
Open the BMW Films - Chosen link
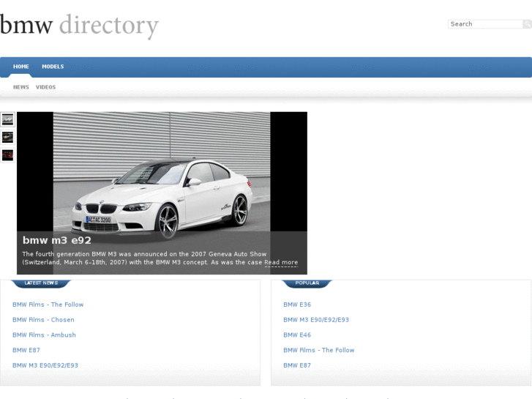(43, 320)
